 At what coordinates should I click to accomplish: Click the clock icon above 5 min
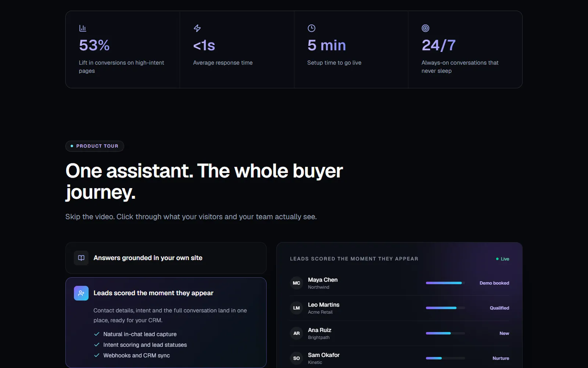point(311,28)
